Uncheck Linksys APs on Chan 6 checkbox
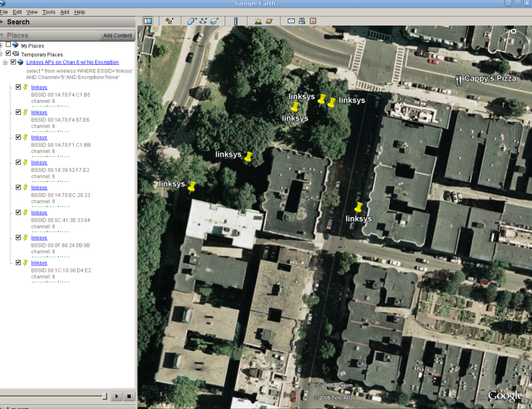The width and height of the screenshot is (532, 409). (13, 62)
